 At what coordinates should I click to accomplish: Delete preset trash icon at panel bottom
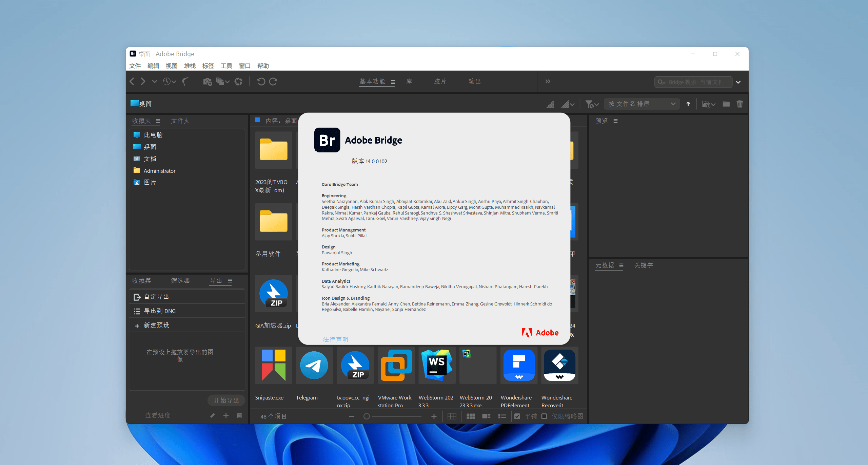239,415
